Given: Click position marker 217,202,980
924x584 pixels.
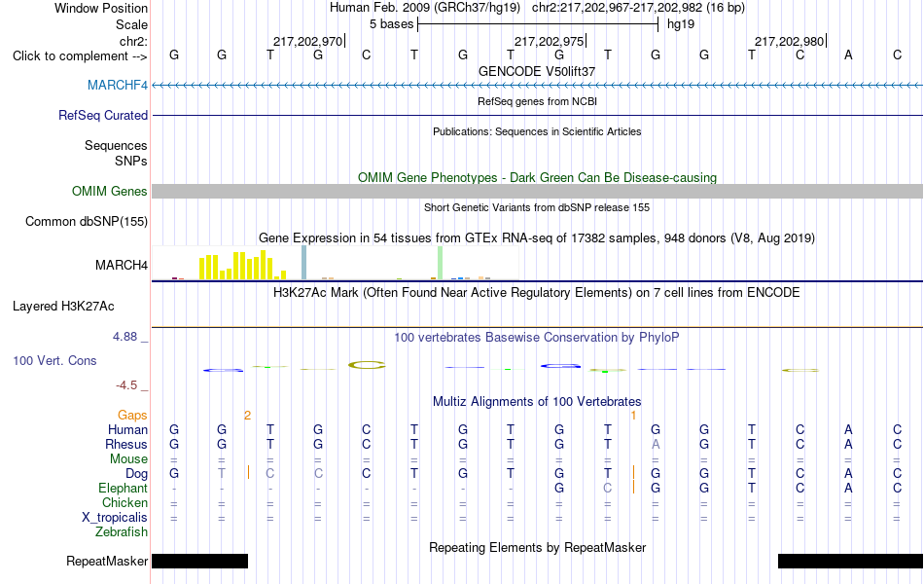Looking at the screenshot, I should [790, 41].
